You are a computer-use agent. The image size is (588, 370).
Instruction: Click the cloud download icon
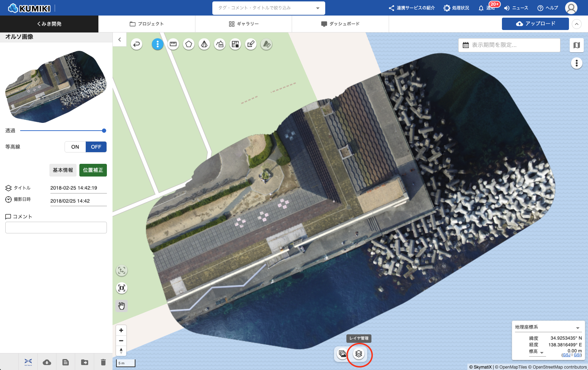47,362
